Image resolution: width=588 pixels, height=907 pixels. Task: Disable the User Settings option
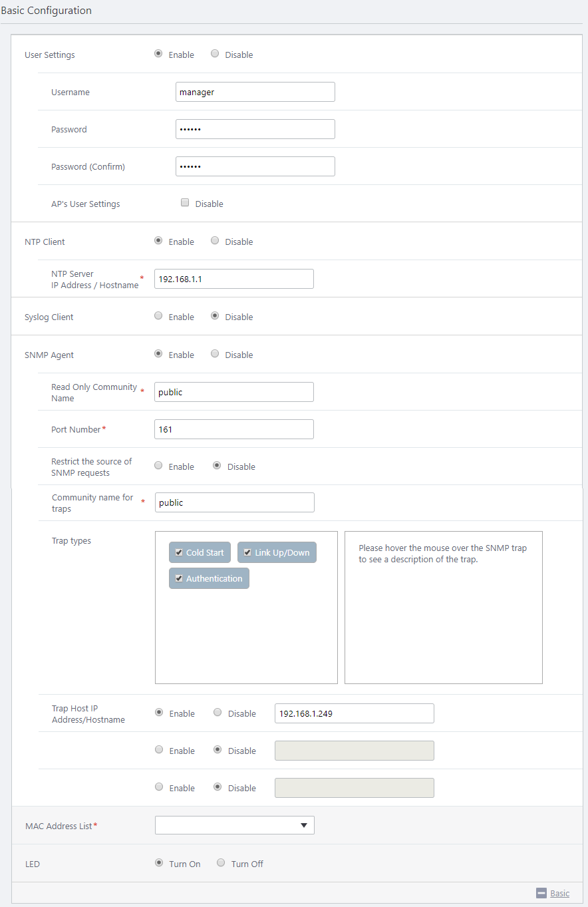tap(215, 54)
